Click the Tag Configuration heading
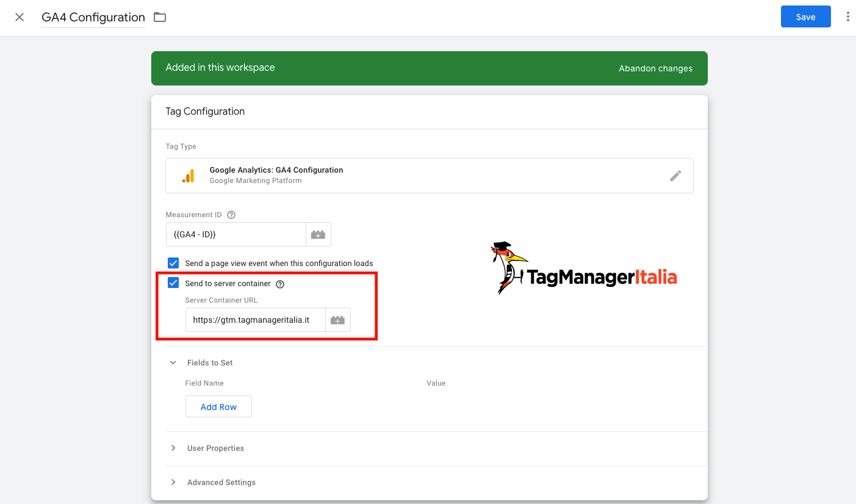 [x=205, y=112]
